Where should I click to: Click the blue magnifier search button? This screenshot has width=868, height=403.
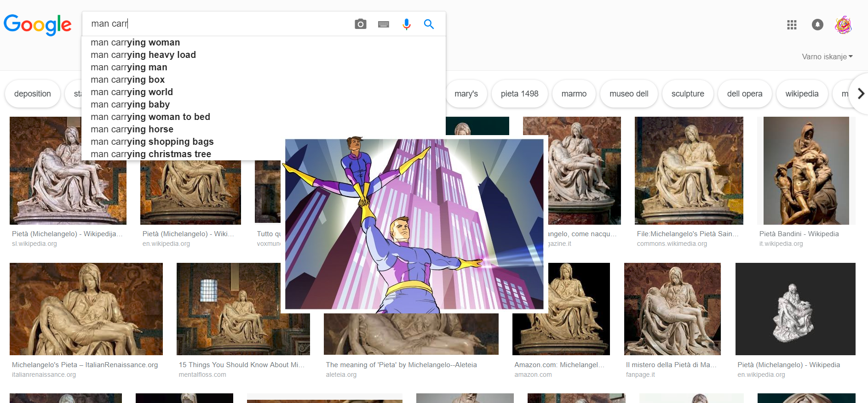coord(429,24)
